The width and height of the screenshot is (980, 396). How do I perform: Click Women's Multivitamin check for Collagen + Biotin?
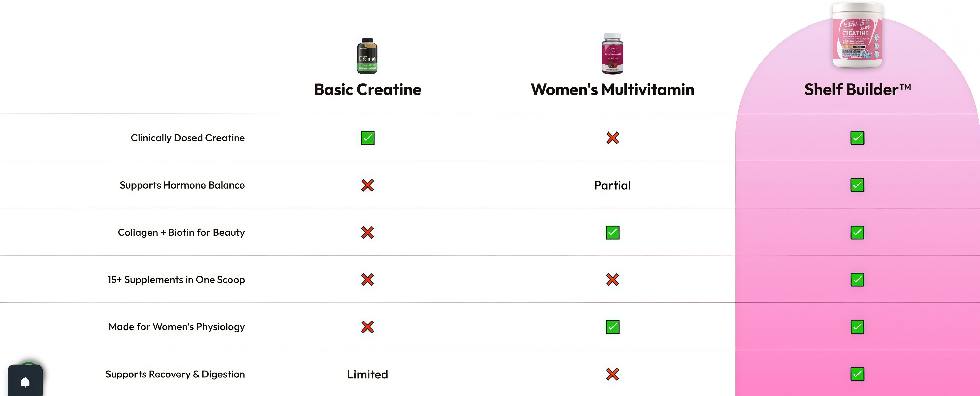[612, 232]
